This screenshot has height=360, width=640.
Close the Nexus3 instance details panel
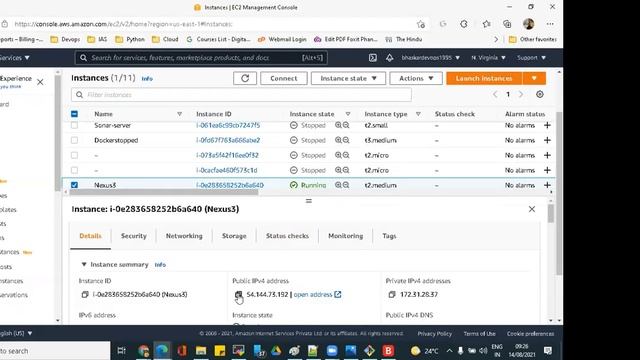(531, 209)
